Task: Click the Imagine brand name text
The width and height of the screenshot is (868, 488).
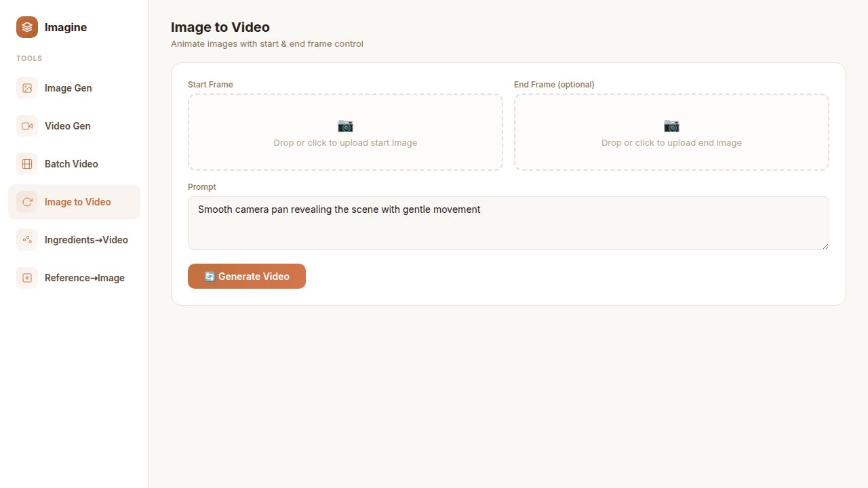Action: pos(65,27)
